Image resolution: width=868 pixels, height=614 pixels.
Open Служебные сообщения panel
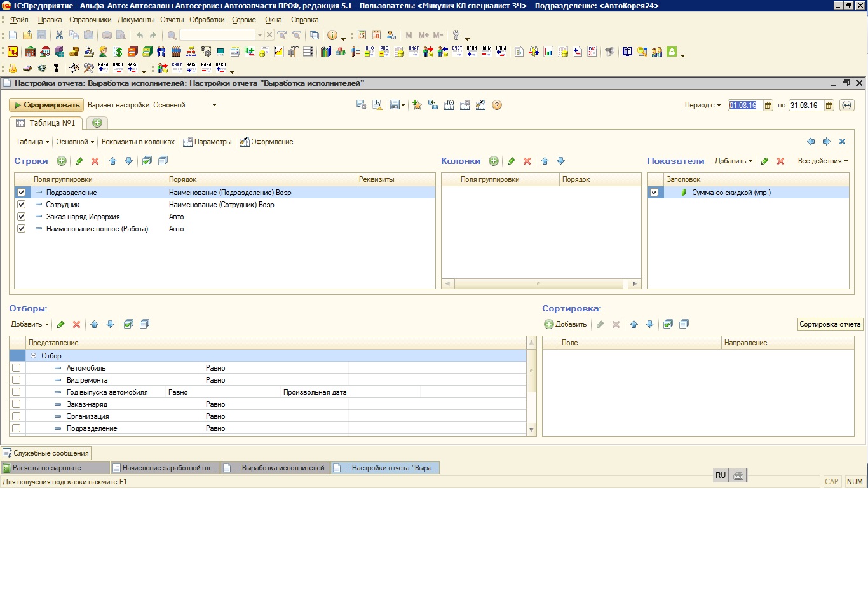[46, 453]
